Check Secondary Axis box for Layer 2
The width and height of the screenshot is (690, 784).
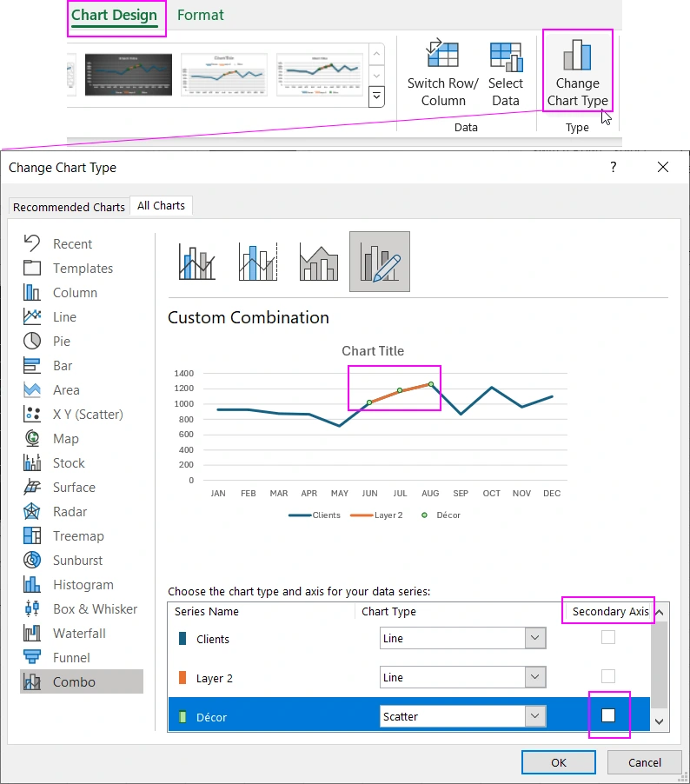coord(608,676)
